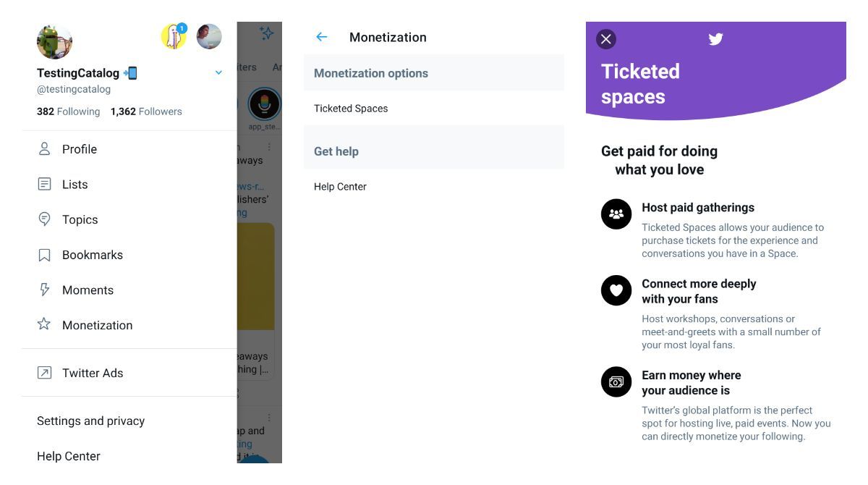
Task: Open Bookmarks via its bookmark icon
Action: coord(45,254)
